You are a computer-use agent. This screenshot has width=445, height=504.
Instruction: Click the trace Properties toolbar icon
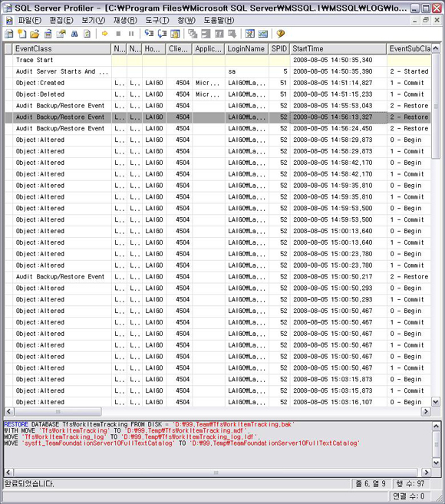coord(61,34)
